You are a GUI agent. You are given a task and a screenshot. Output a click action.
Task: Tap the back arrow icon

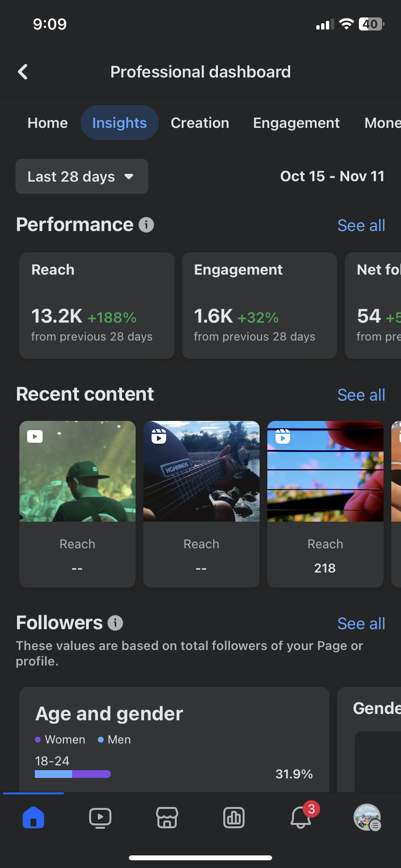tap(23, 72)
